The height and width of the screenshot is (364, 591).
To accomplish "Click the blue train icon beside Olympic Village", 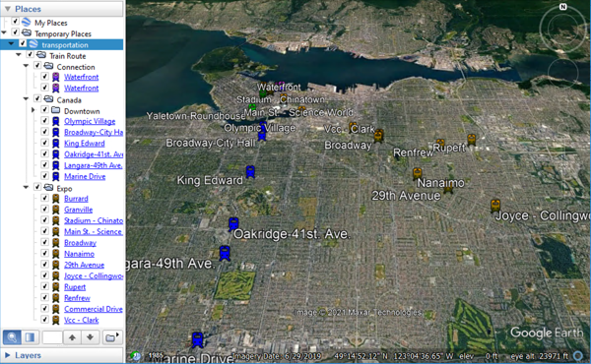I will (56, 121).
